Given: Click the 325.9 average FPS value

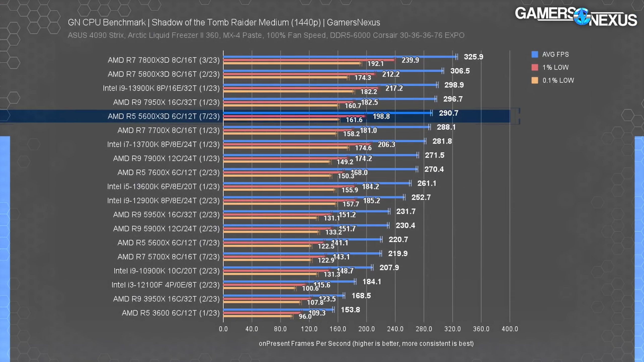Looking at the screenshot, I should [x=473, y=57].
